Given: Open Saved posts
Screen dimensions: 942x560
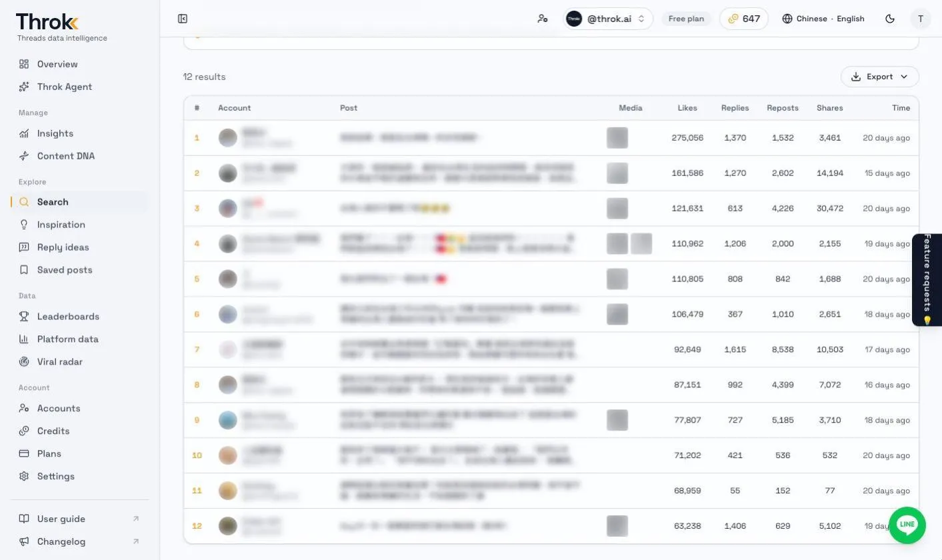Looking at the screenshot, I should click(80, 270).
